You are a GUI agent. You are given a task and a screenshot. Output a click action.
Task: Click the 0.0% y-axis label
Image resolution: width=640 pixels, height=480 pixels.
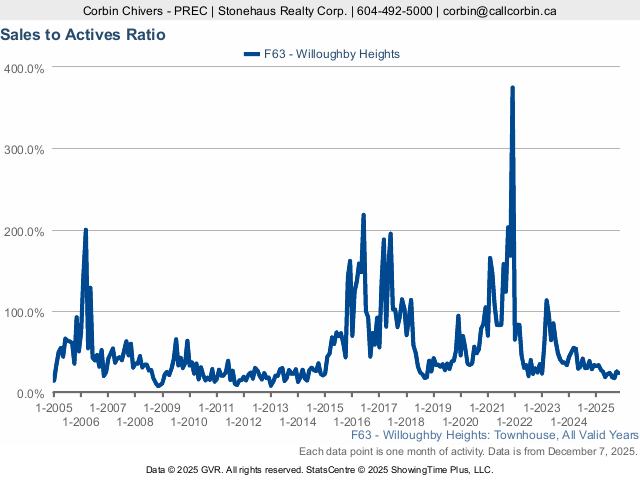pyautogui.click(x=27, y=394)
